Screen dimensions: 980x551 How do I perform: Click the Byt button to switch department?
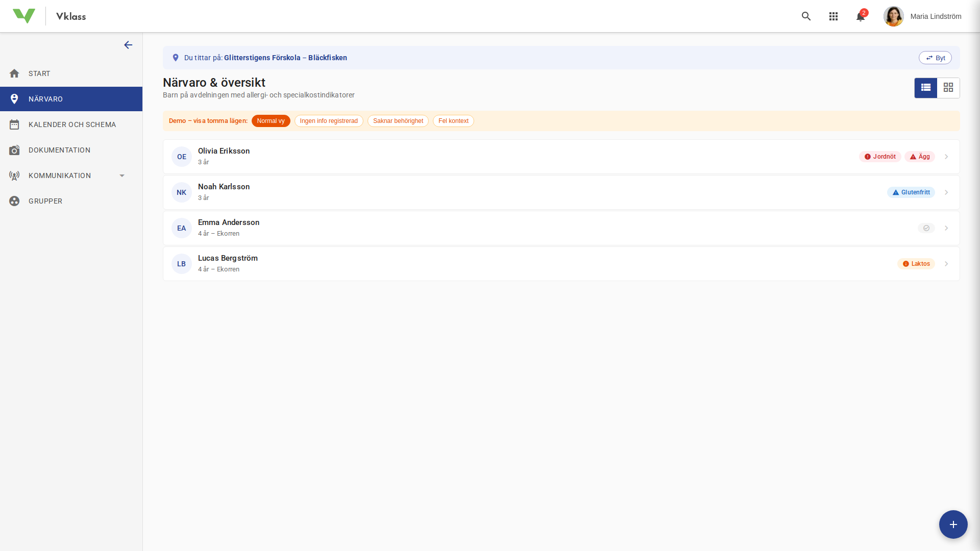pyautogui.click(x=936, y=58)
